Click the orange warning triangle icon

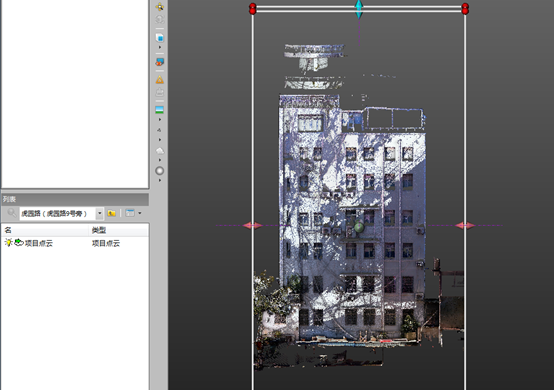(160, 79)
